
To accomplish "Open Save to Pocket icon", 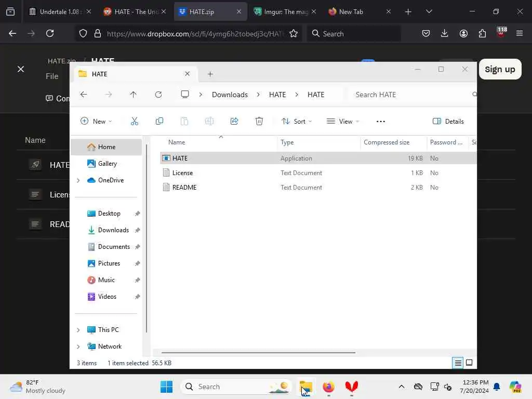I will [426, 33].
